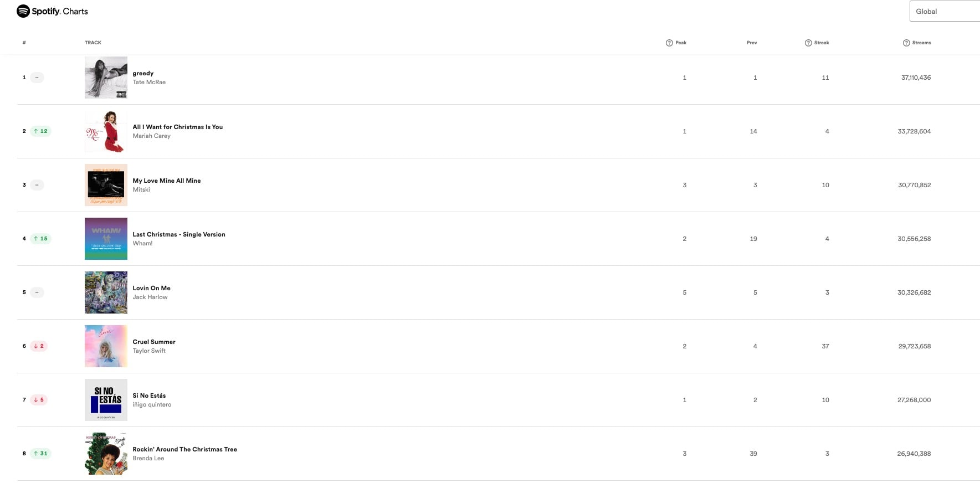Viewport: 980px width, 483px height.
Task: Click the Prev column header
Action: [752, 43]
